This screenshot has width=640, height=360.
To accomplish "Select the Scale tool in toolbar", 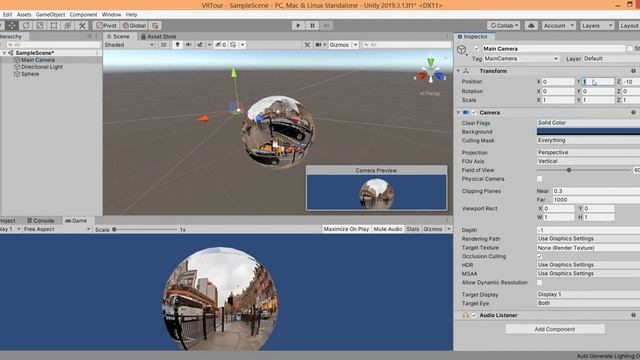I will (40, 25).
